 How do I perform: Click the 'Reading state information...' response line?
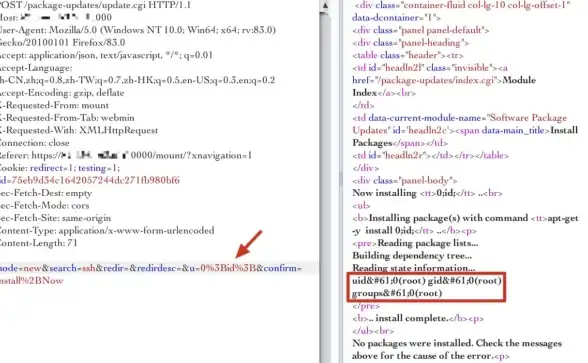(414, 268)
